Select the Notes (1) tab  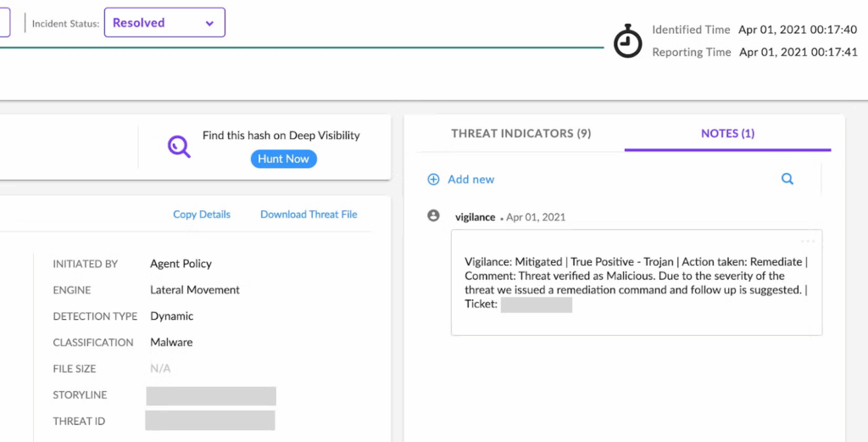pos(727,133)
